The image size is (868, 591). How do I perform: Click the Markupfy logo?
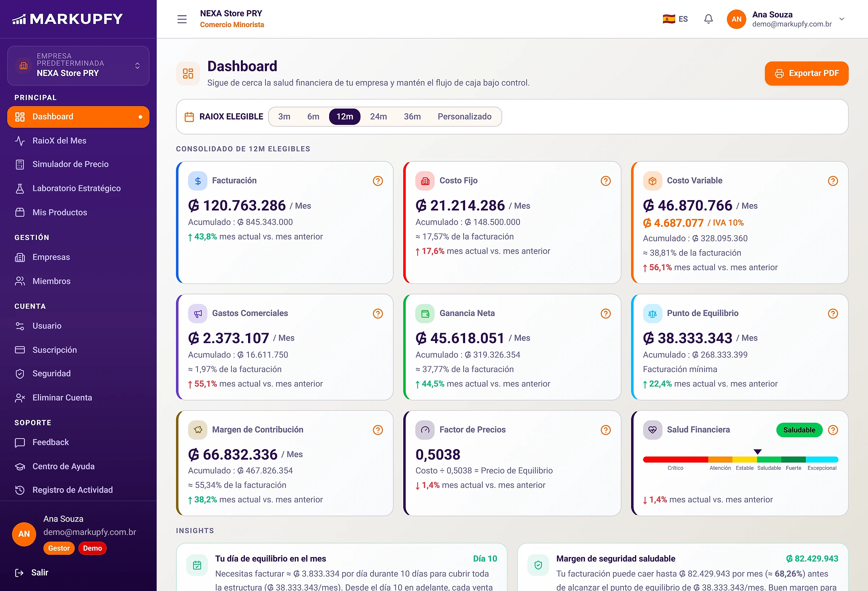point(67,19)
